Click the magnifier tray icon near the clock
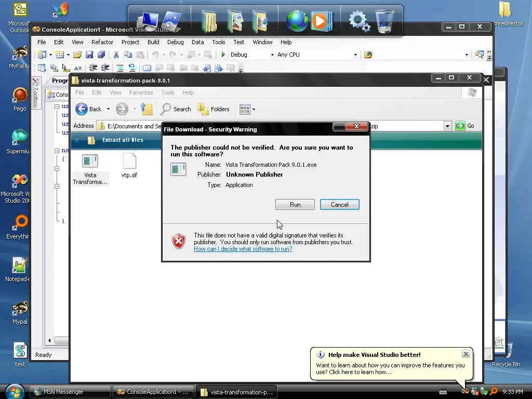This screenshot has width=532, height=399. [x=494, y=391]
